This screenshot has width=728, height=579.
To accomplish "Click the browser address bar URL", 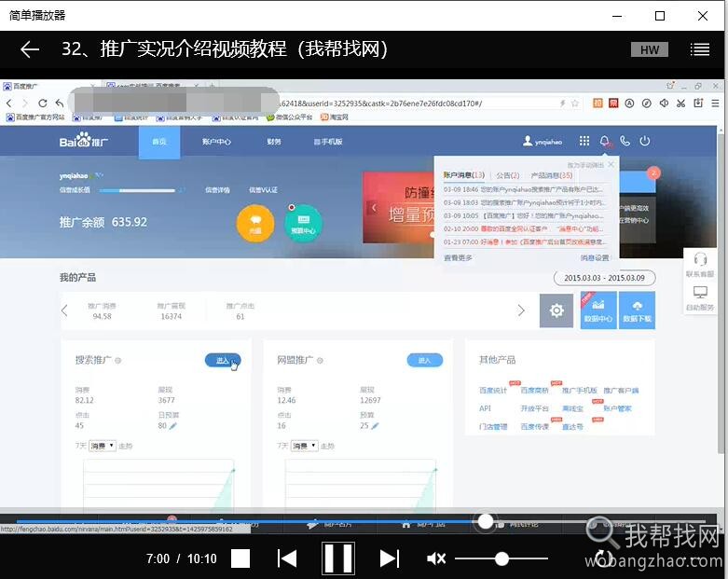I will [380, 103].
